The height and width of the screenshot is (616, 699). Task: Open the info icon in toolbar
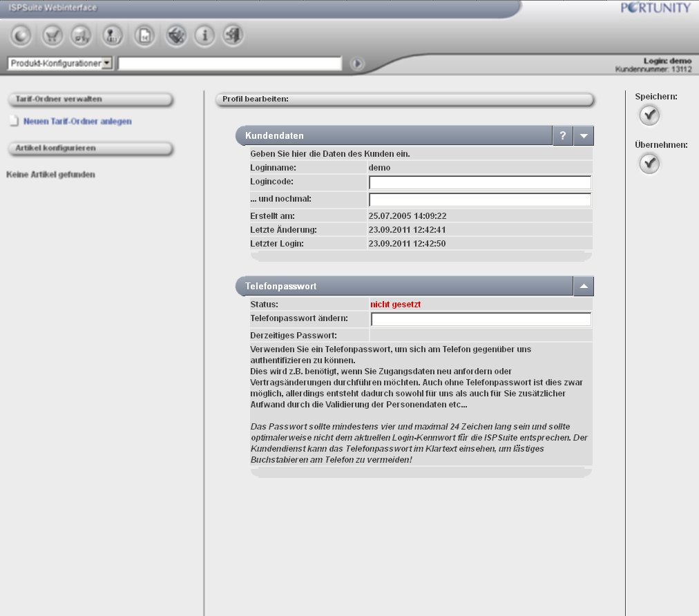204,35
